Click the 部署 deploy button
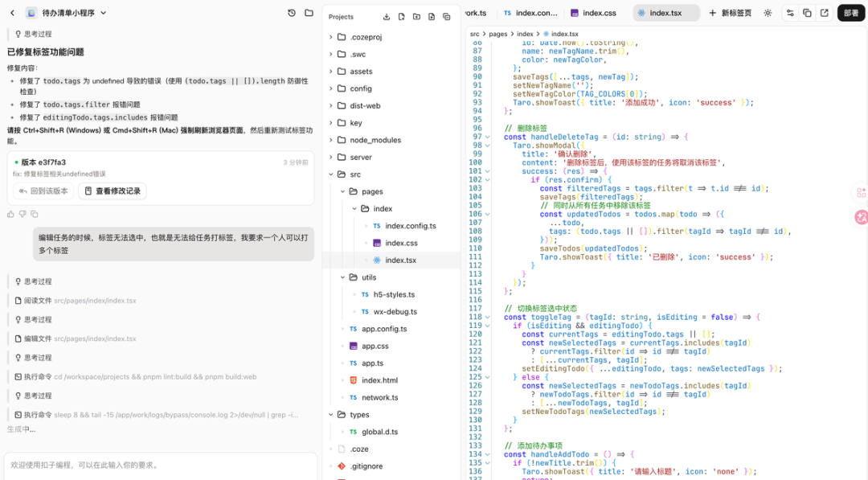Viewport: 868px width, 480px height. pyautogui.click(x=851, y=13)
